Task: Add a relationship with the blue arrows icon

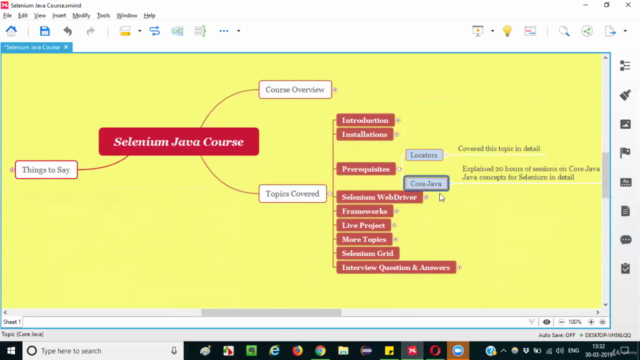Action: (x=155, y=31)
